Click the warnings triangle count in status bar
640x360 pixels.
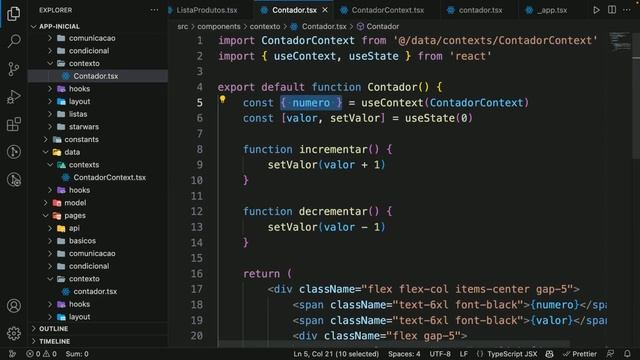point(50,354)
